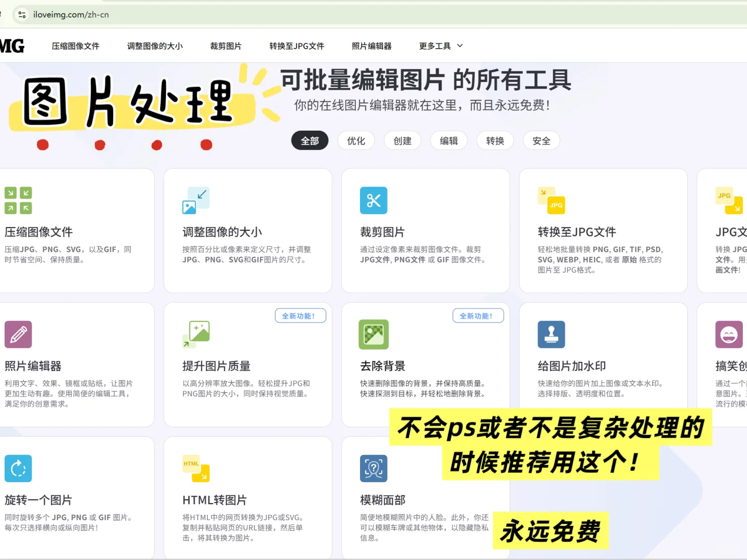Open 压缩图像文件 in the top navigation
The image size is (747, 560).
point(76,46)
